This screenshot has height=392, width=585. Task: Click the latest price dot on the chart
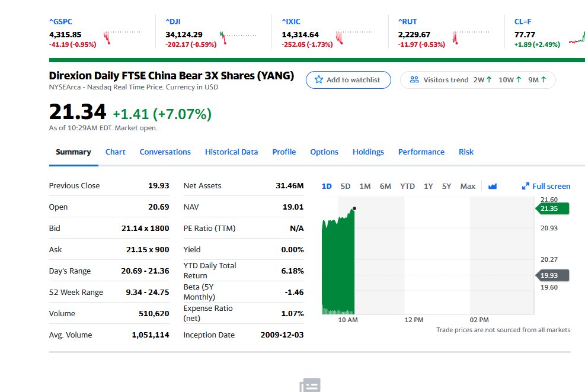point(354,208)
